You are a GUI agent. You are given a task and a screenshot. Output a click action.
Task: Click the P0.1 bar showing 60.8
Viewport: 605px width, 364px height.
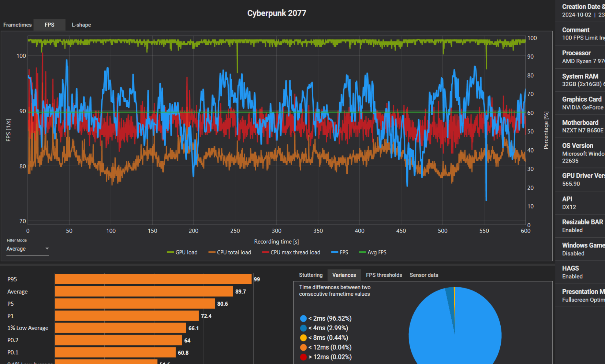pos(115,352)
